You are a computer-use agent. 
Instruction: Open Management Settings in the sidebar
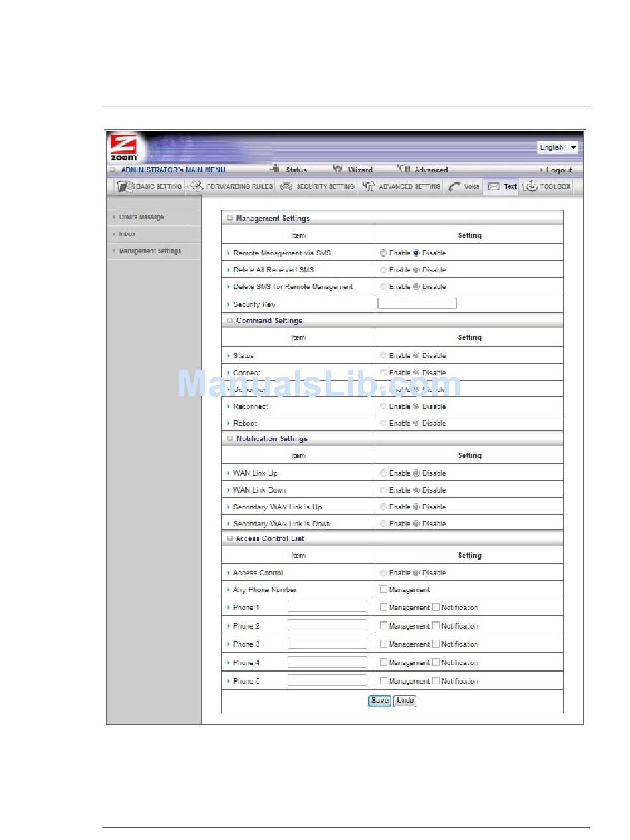[x=150, y=251]
